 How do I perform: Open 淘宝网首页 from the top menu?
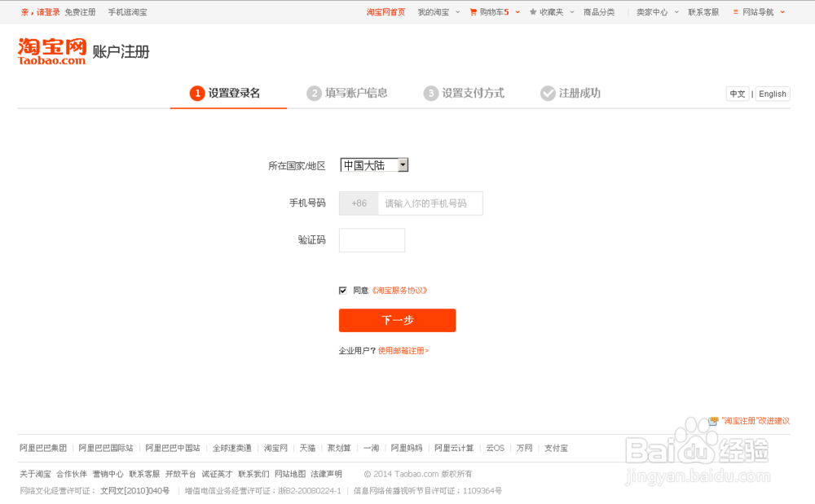pos(385,12)
